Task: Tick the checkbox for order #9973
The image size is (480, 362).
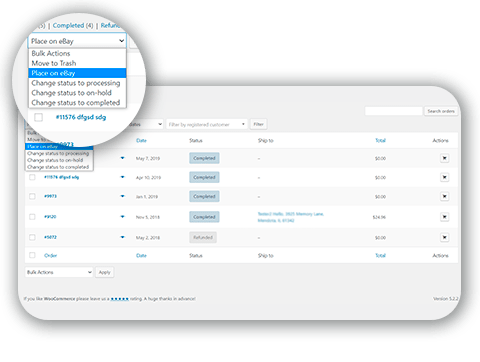Action: (x=32, y=196)
